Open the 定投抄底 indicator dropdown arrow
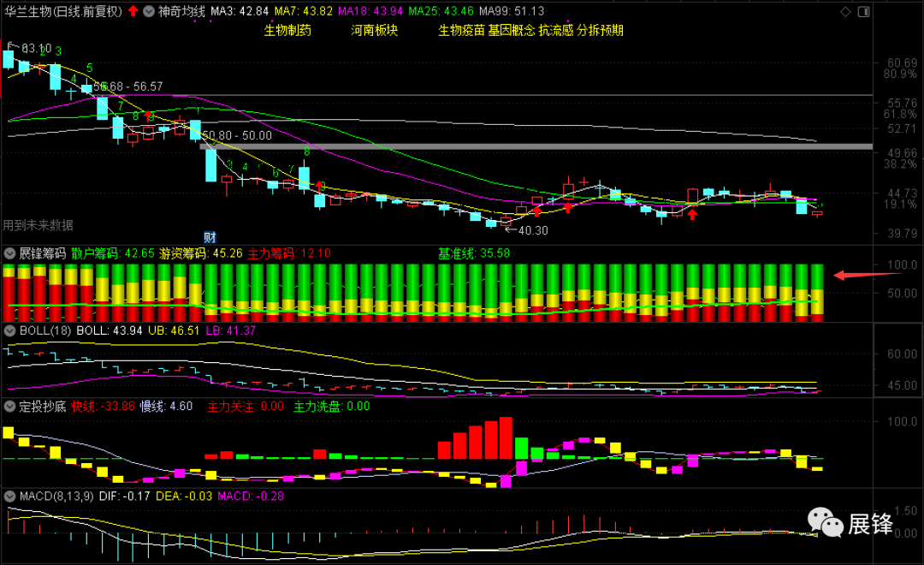Viewport: 924px width, 565px height. pos(9,407)
